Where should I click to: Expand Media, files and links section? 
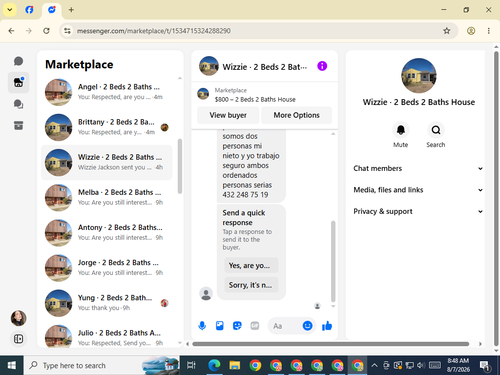(418, 190)
